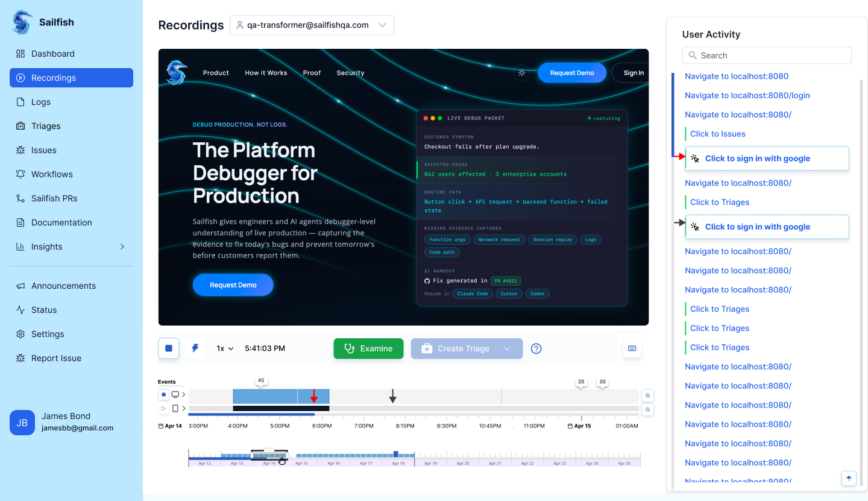Zoom out on the timeline
868x501 pixels.
[648, 409]
